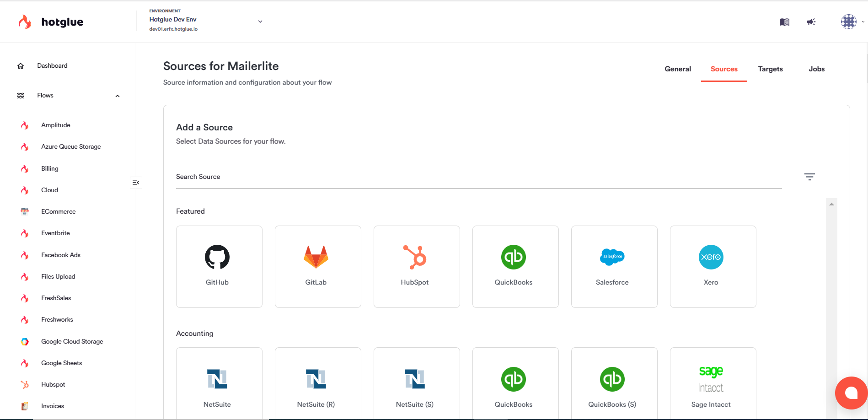Expand the environment dropdown chevron

click(x=260, y=22)
